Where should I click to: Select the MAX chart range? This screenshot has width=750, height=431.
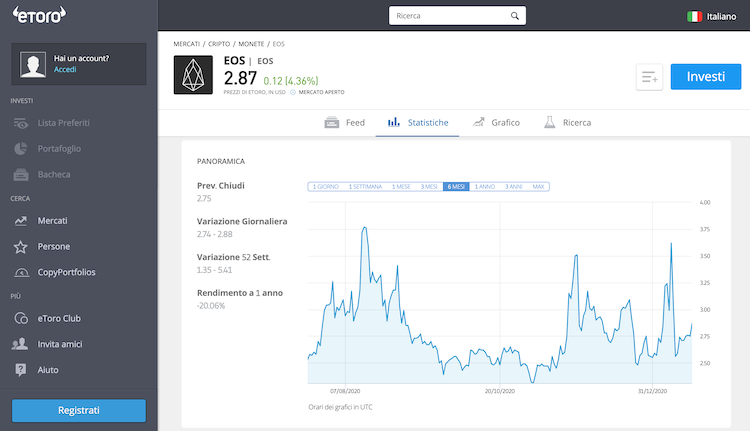539,187
